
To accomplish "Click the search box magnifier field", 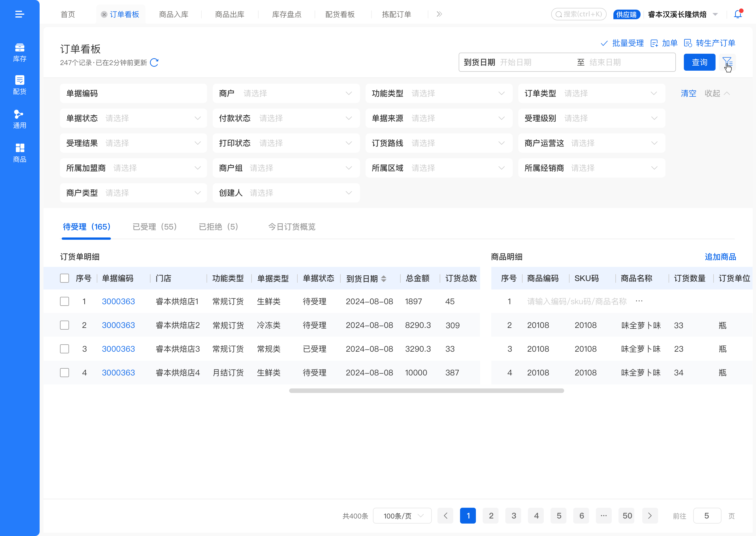I will pos(579,14).
